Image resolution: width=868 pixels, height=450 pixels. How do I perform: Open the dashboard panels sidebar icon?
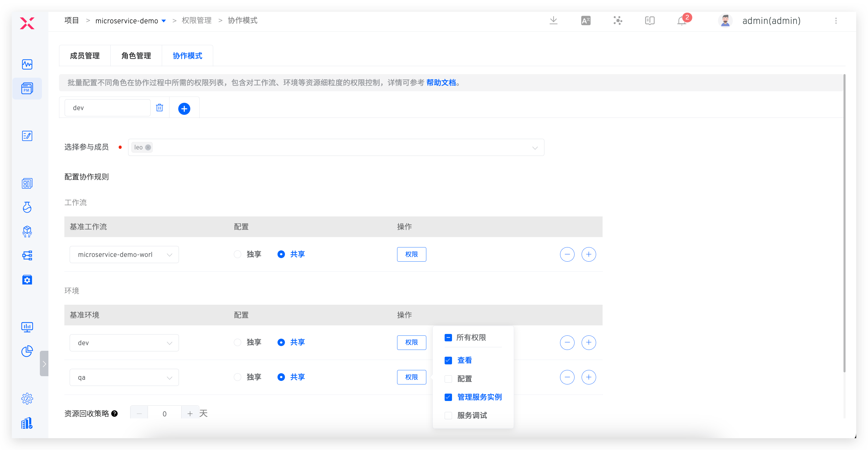(27, 184)
